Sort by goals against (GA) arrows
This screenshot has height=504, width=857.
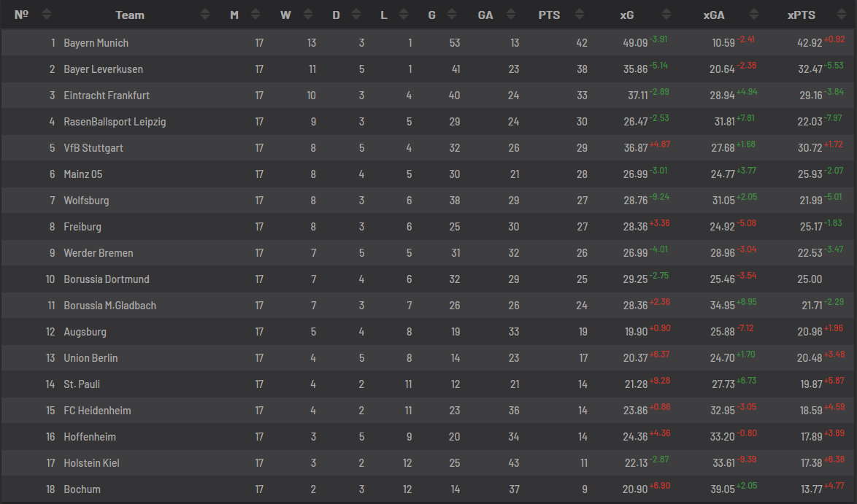click(x=511, y=15)
